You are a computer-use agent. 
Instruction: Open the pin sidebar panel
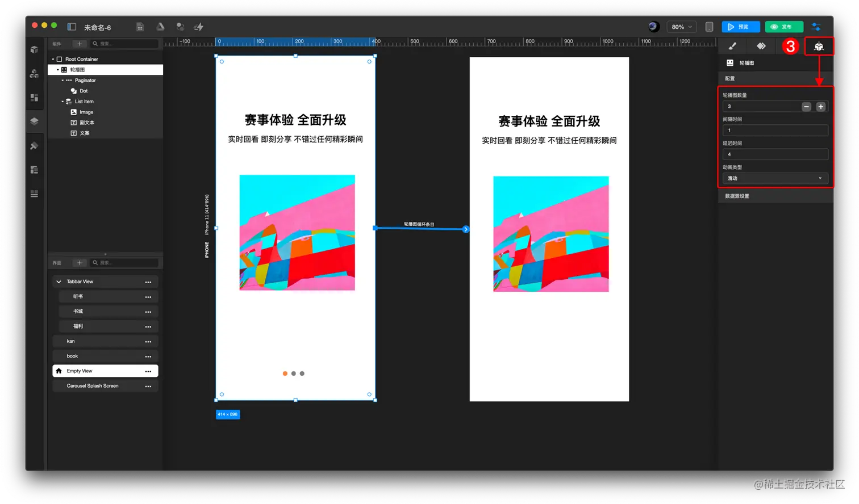click(34, 146)
